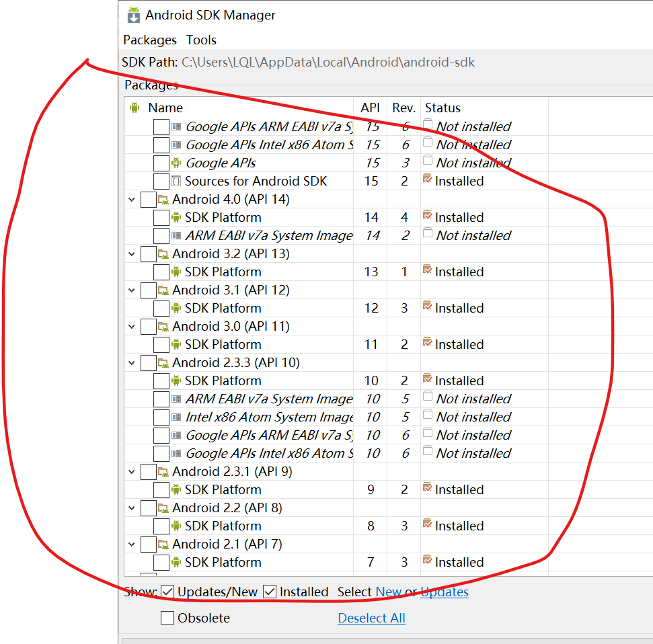Click folder icon of Android 2.3.1 (API 9)
The height and width of the screenshot is (644, 653).
(163, 472)
